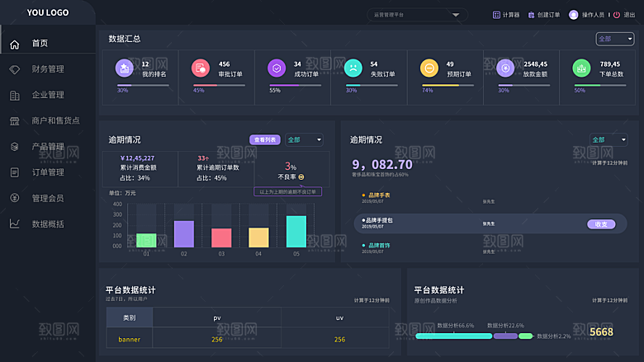Click the red bar for 03 in chart

(x=221, y=237)
